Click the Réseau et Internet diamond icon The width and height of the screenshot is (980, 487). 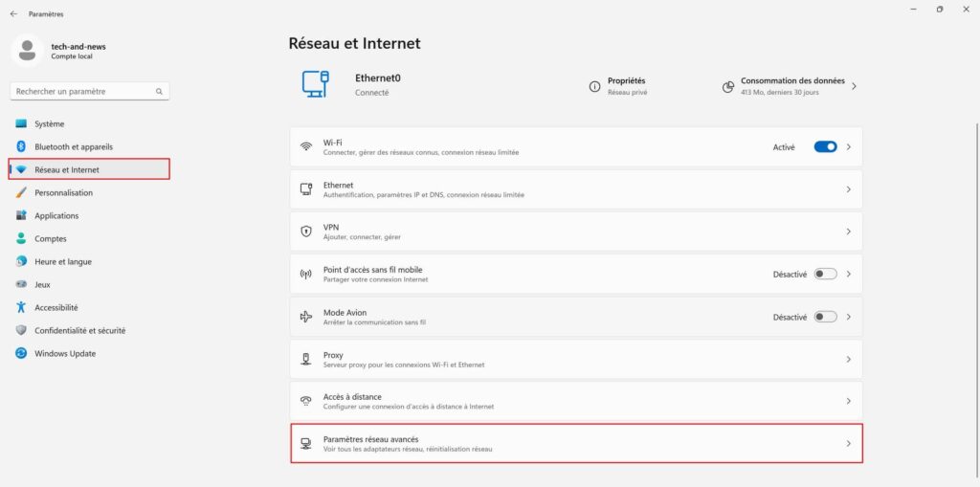pos(21,170)
